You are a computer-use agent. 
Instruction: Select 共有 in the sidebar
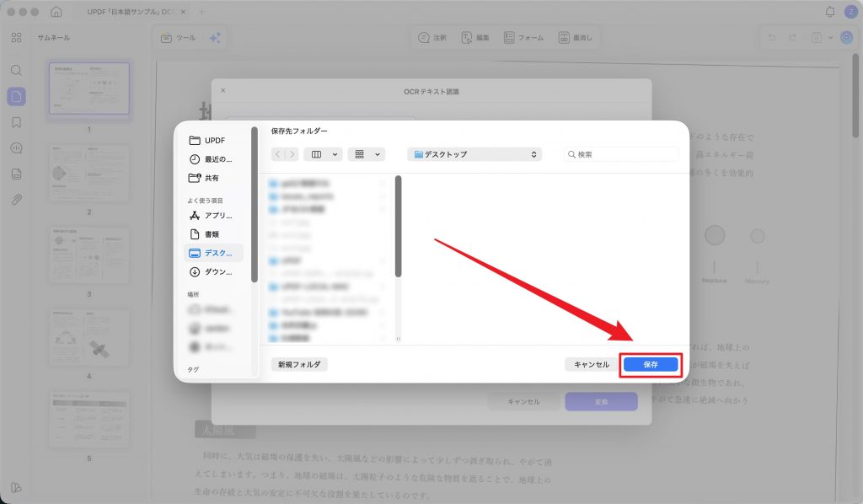point(214,178)
